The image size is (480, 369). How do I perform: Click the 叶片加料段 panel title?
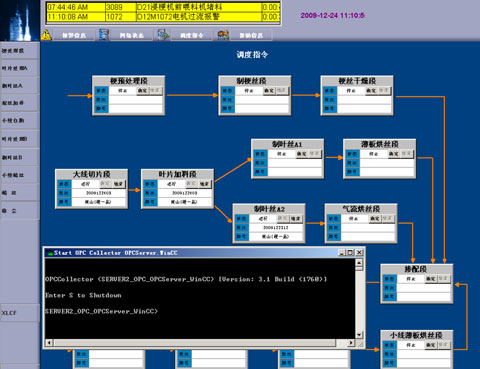(x=177, y=174)
